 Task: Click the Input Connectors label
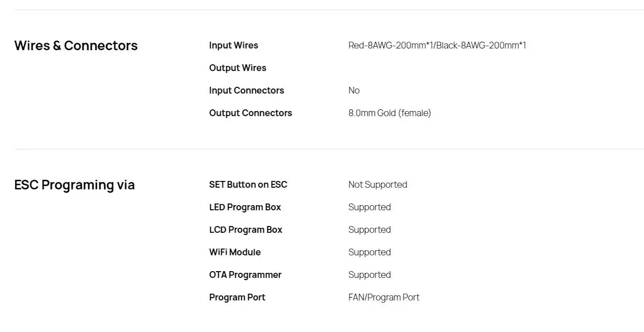pyautogui.click(x=246, y=91)
